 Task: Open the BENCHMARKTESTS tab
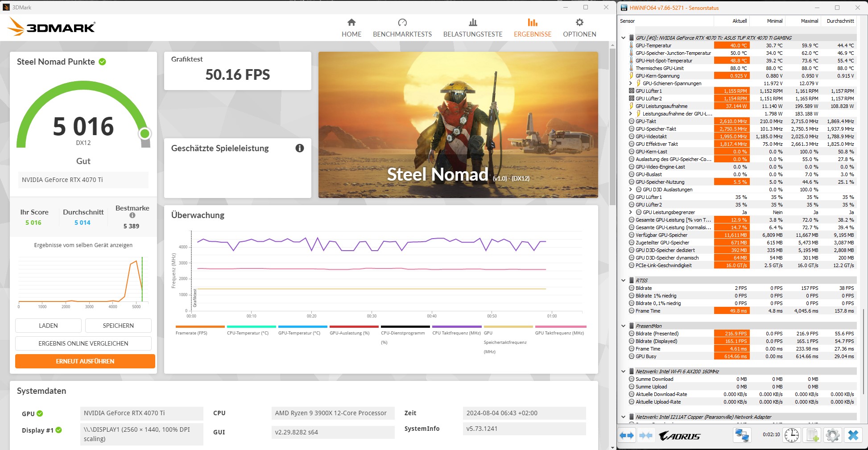coord(402,28)
